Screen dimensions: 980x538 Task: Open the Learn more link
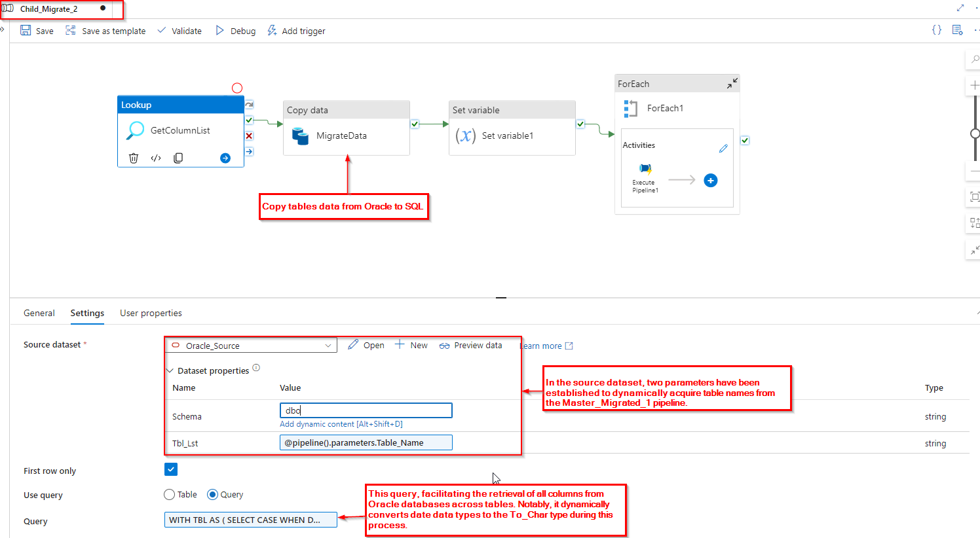[546, 346]
